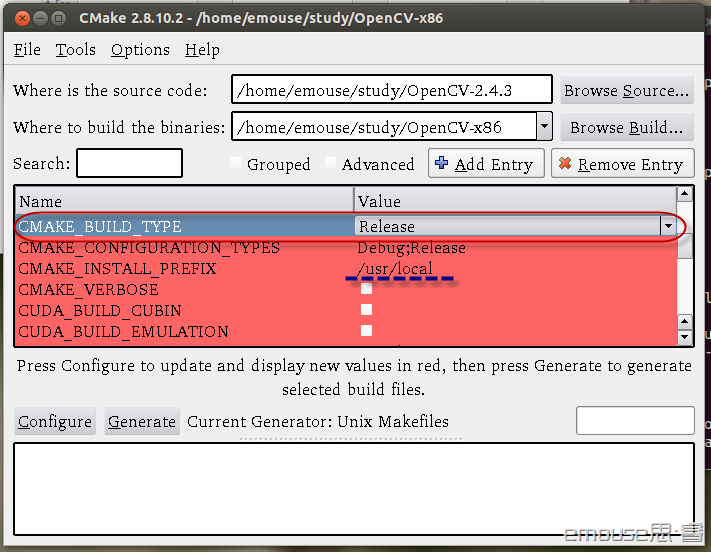Click the /usr/local value cell
Screen dimensions: 711x552
(x=395, y=269)
